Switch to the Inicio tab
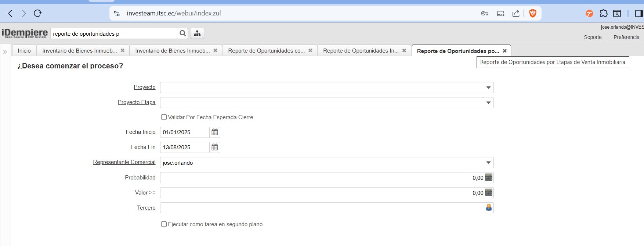The width and height of the screenshot is (644, 246). pos(24,51)
